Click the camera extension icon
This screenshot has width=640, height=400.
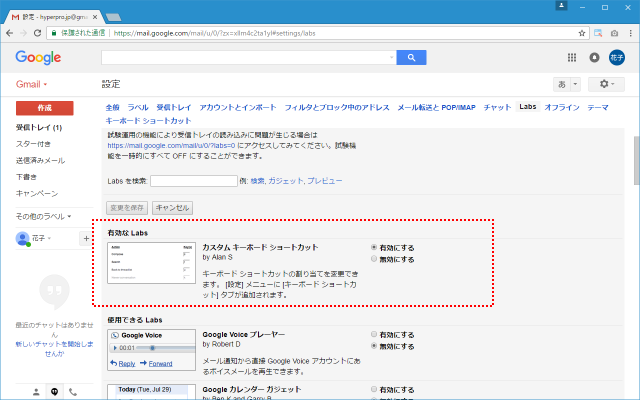pyautogui.click(x=614, y=33)
